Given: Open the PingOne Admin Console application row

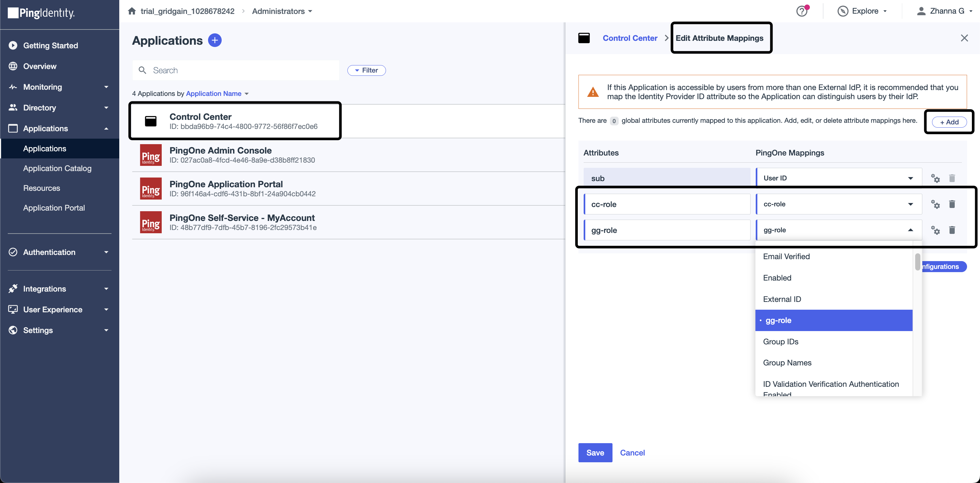Looking at the screenshot, I should pyautogui.click(x=348, y=155).
